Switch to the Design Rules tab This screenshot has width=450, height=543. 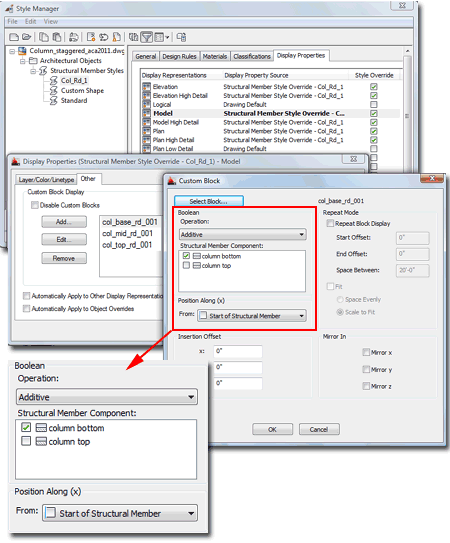click(x=179, y=56)
